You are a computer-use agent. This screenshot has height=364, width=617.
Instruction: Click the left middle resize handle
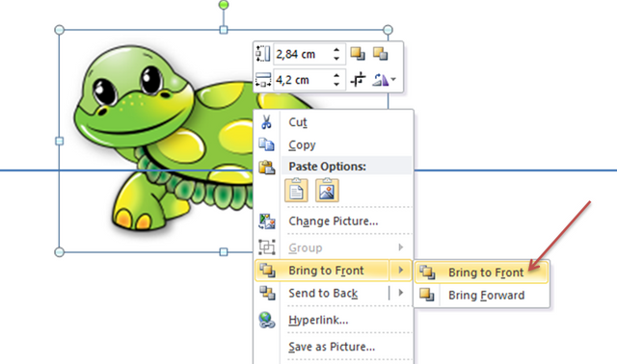59,141
